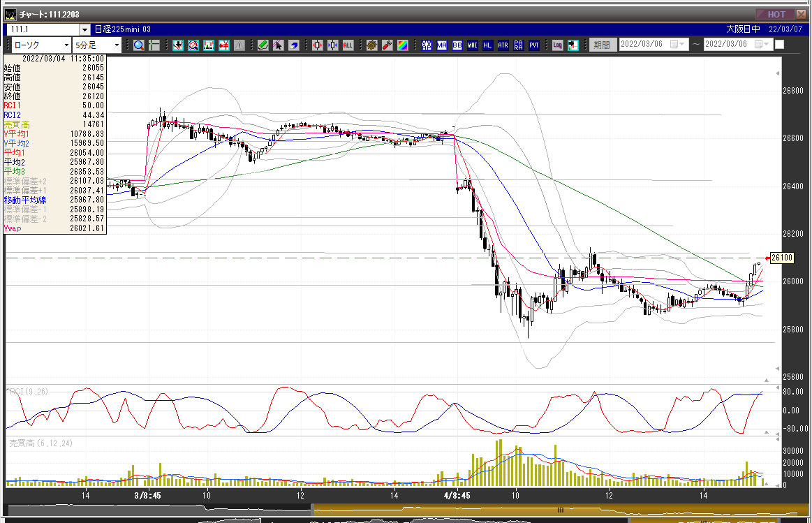Click the yen symbol price icon
Viewport: 812px width, 523px height.
coord(223,45)
